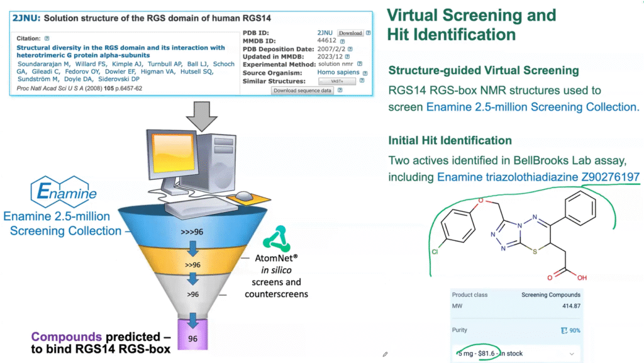This screenshot has height=363, width=644.
Task: Expand the 5 mg in stock dropdown
Action: [x=571, y=354]
